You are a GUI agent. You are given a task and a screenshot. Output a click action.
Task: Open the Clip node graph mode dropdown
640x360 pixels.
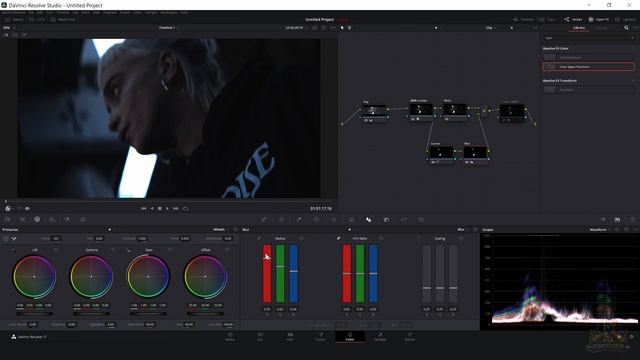[x=491, y=28]
